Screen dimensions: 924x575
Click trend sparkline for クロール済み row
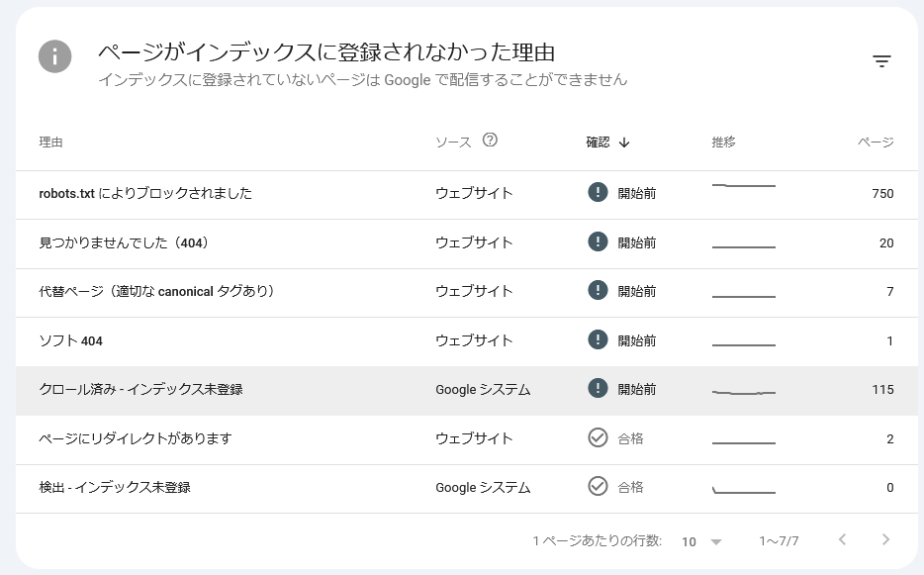pyautogui.click(x=744, y=392)
